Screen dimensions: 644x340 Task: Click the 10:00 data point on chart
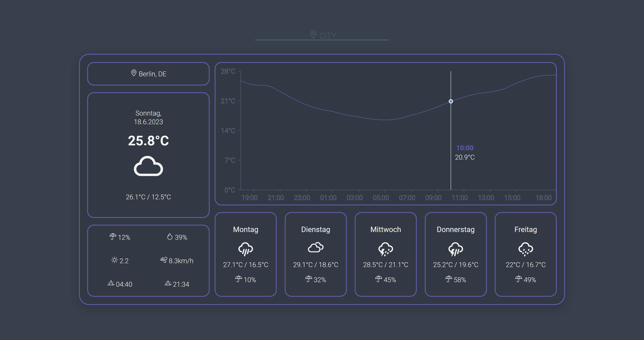[451, 101]
